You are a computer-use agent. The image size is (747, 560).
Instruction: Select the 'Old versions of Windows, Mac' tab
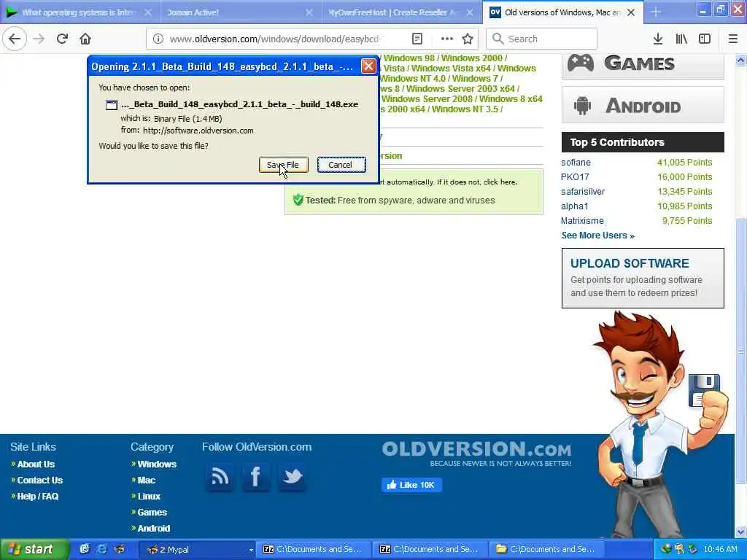(x=562, y=12)
